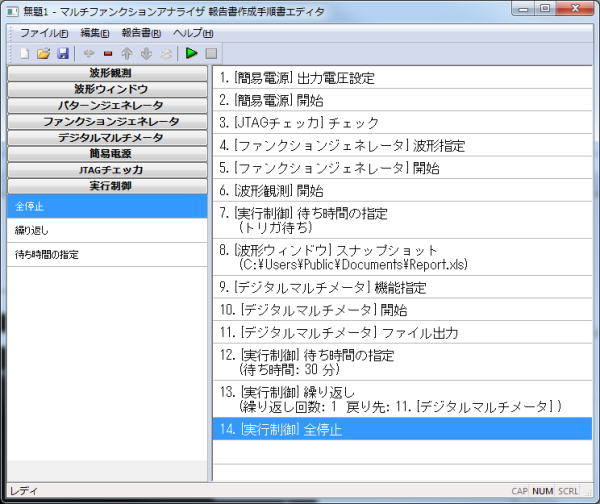This screenshot has height=504, width=600.
Task: Move step up with up arrow icon
Action: click(127, 54)
